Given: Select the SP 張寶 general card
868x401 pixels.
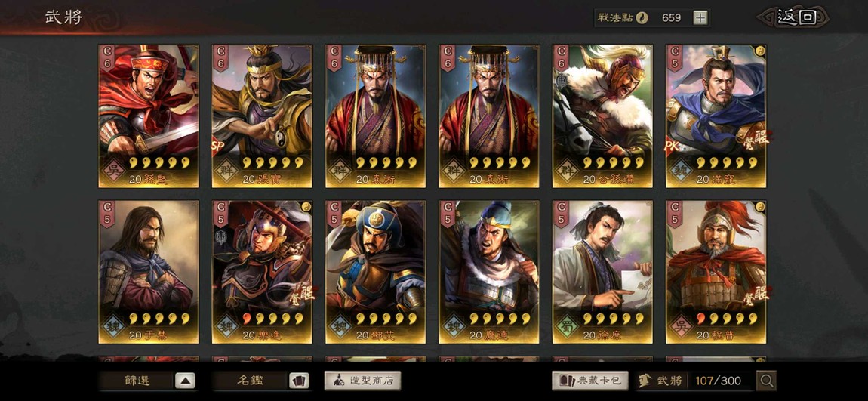Looking at the screenshot, I should (x=262, y=116).
